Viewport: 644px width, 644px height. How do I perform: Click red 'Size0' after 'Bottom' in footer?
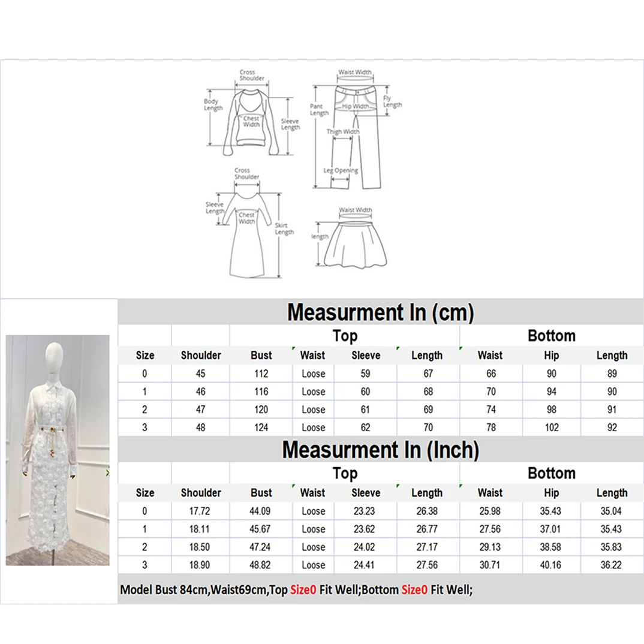tap(414, 590)
